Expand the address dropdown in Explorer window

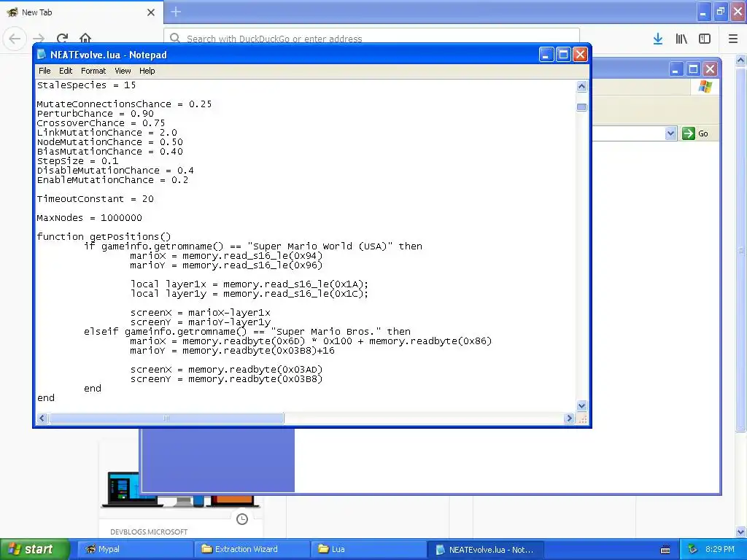tap(670, 133)
